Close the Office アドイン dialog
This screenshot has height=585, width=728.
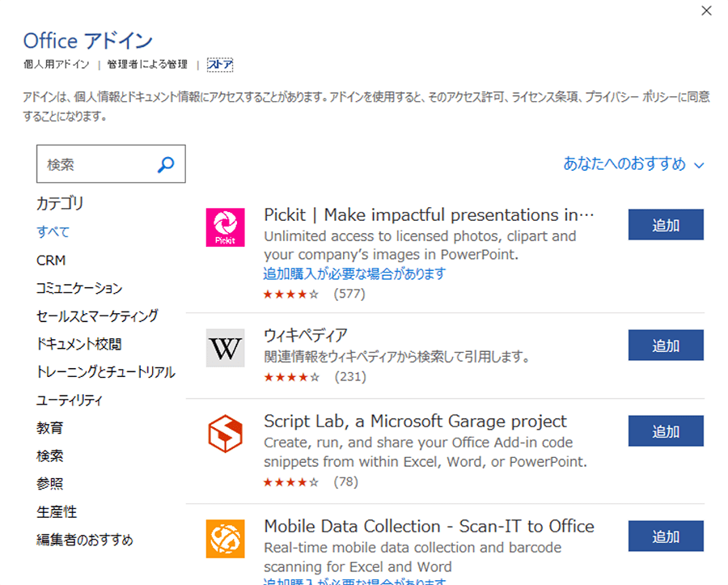[706, 11]
